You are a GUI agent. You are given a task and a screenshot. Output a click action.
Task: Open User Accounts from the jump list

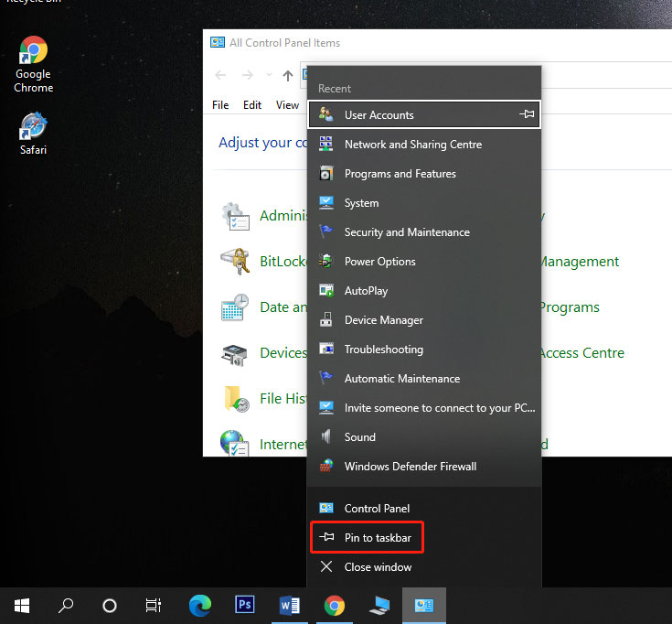click(x=424, y=114)
